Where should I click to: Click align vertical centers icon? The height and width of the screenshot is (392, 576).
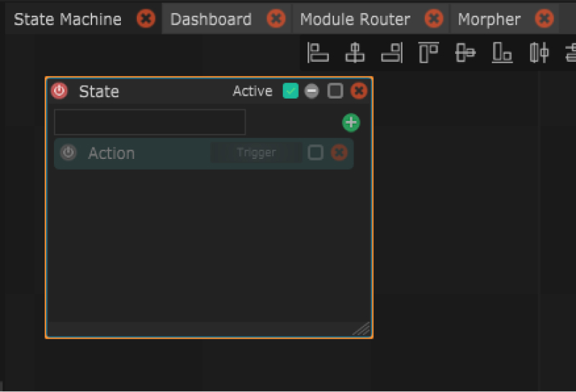tap(466, 53)
